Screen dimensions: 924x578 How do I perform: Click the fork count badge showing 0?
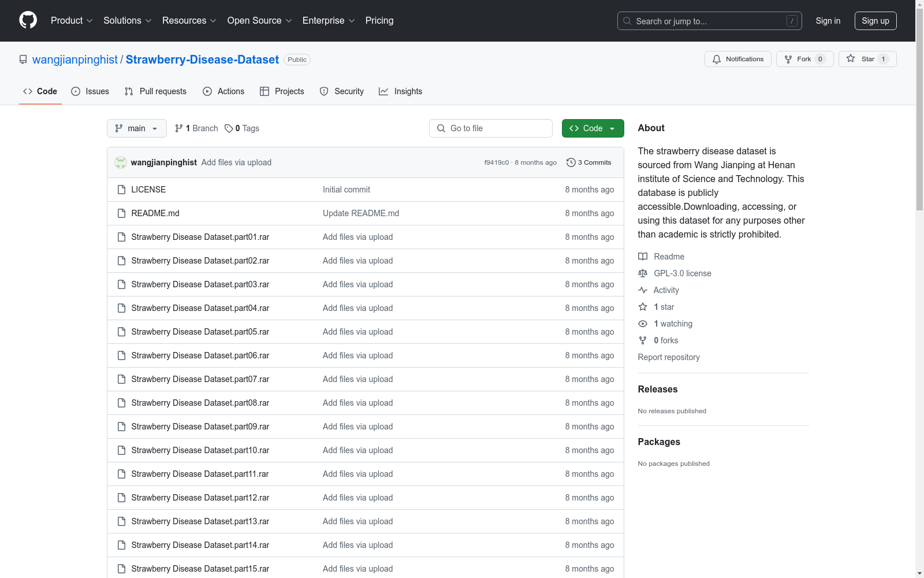pos(820,59)
